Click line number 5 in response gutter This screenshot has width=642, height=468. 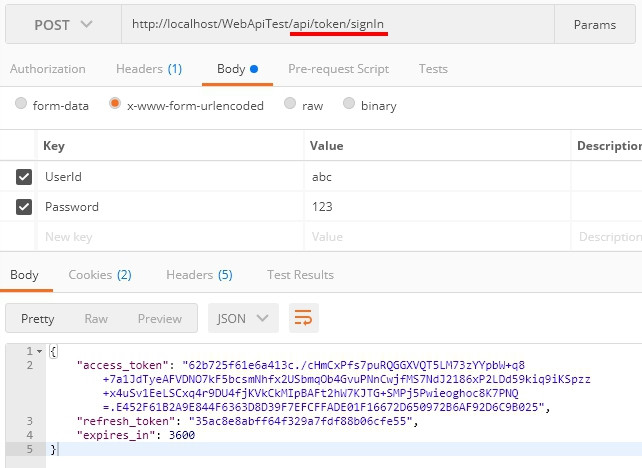pos(29,449)
